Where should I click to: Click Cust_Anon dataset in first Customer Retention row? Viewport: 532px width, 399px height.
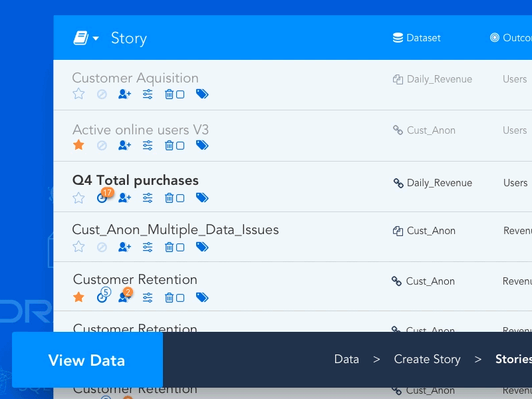tap(430, 281)
